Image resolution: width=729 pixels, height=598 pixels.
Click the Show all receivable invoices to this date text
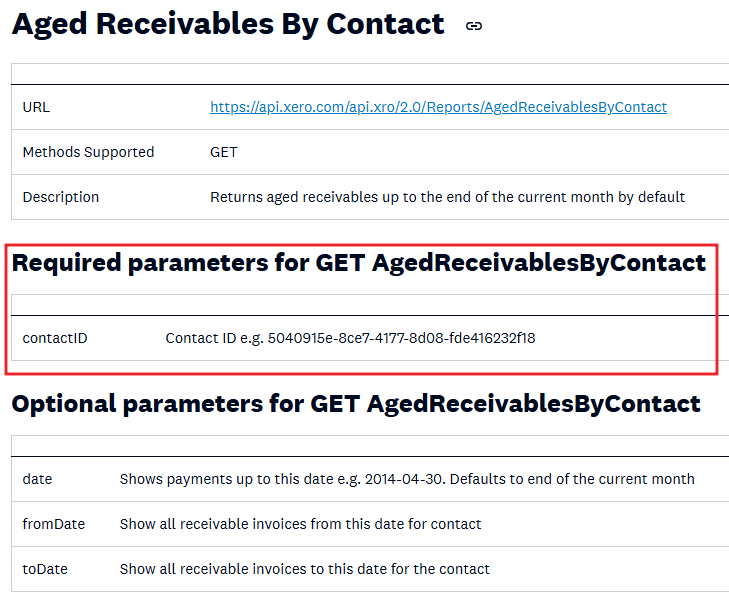point(304,569)
